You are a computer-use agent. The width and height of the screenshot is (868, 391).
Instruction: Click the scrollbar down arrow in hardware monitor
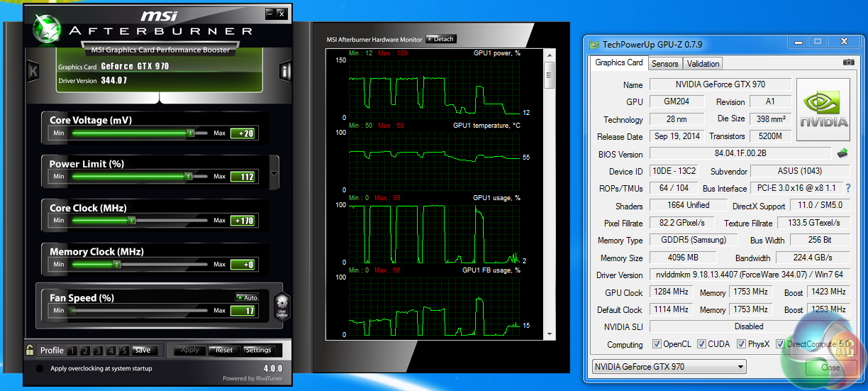coord(548,333)
